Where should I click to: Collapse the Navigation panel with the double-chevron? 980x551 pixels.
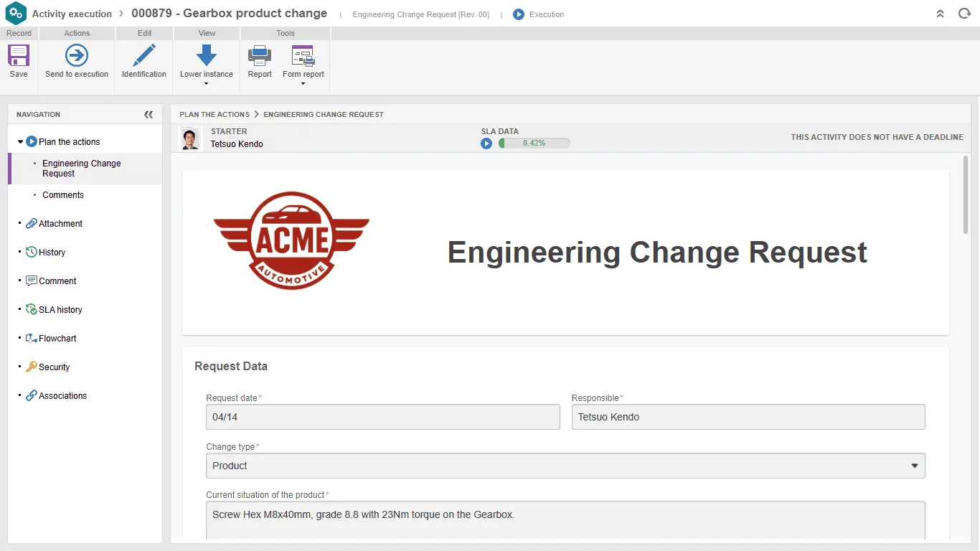[x=149, y=114]
